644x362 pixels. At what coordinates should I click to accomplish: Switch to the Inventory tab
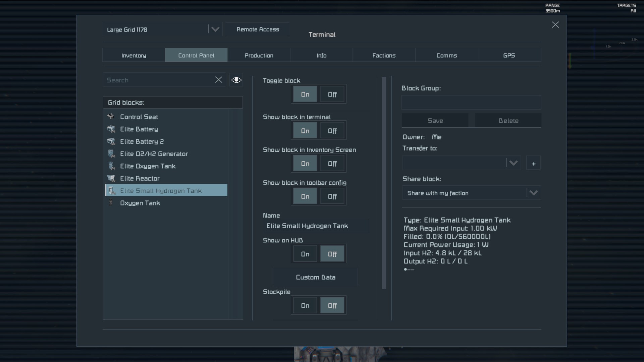point(133,55)
